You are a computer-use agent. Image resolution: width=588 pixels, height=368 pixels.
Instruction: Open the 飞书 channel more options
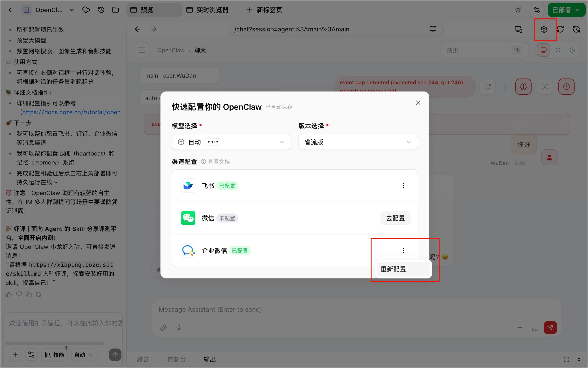[403, 186]
